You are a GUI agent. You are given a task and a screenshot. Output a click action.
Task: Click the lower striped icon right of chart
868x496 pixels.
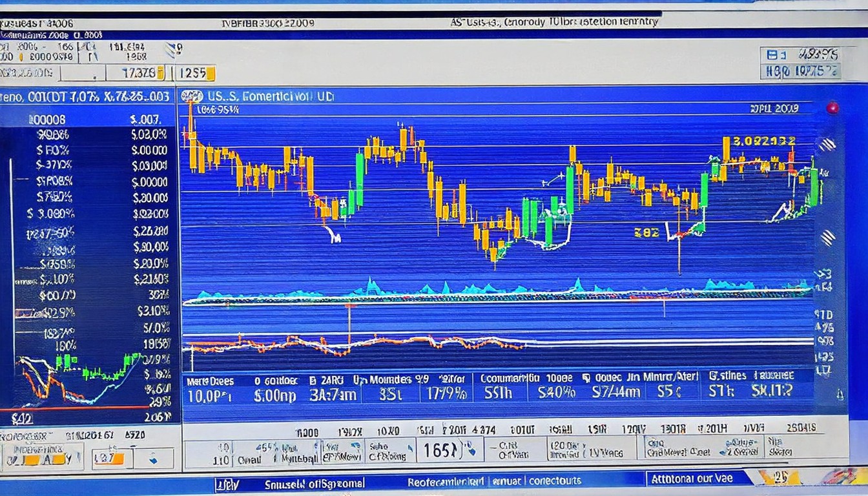(x=827, y=238)
